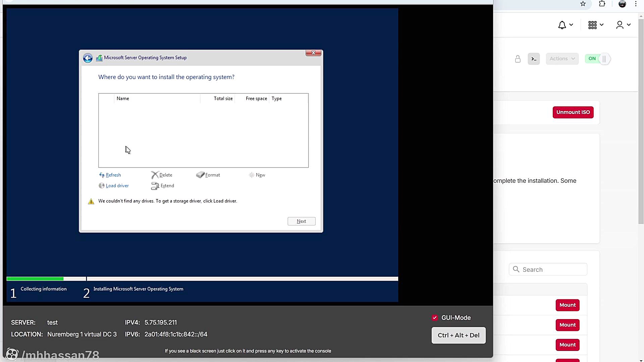
Task: Click the lock icon beside console button
Action: [x=518, y=59]
